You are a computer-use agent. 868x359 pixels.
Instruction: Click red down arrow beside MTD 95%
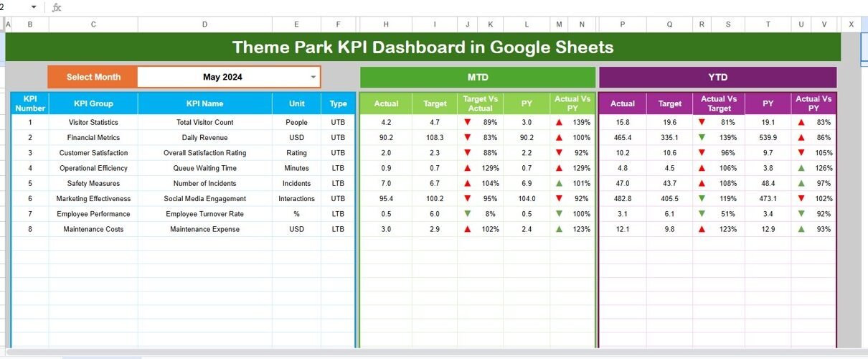467,199
